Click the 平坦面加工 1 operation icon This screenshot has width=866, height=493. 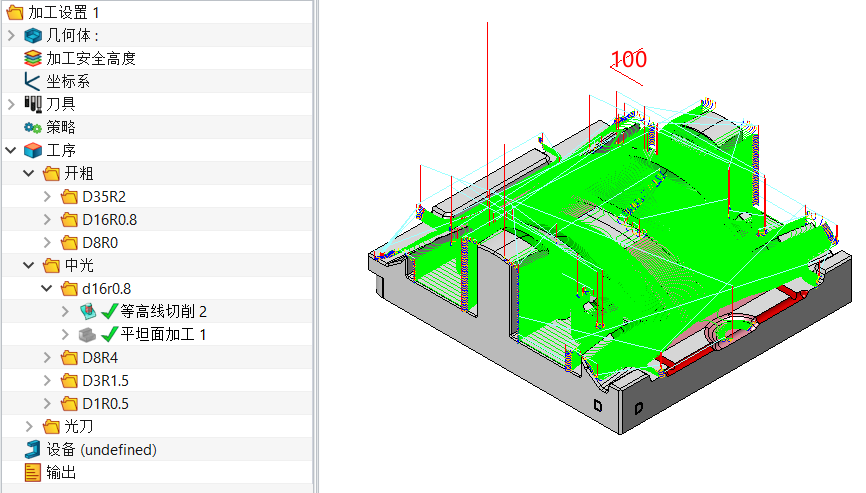[x=87, y=335]
